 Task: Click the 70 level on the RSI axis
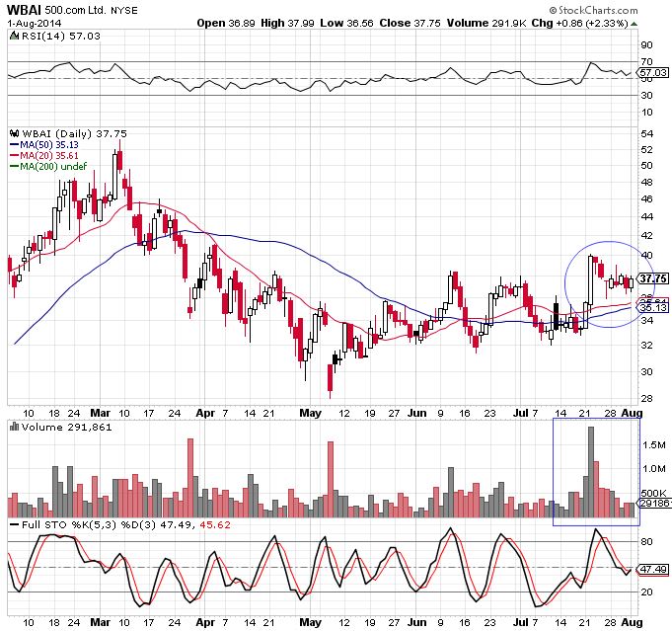[646, 62]
